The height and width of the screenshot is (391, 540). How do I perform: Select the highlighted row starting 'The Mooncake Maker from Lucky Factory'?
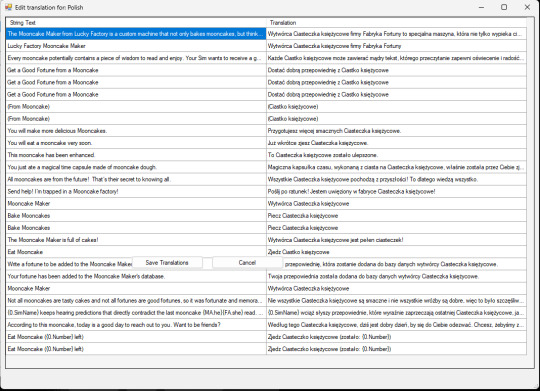point(136,34)
